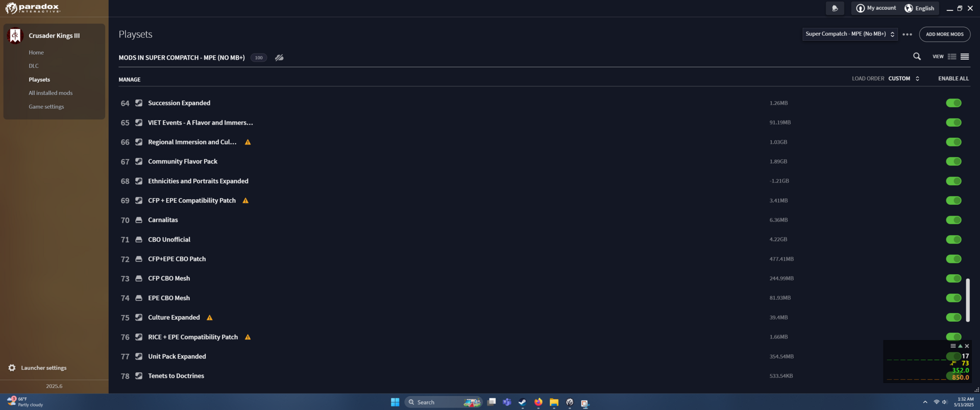Open the Playsets page in sidebar
This screenshot has width=980, height=410.
pyautogui.click(x=39, y=80)
